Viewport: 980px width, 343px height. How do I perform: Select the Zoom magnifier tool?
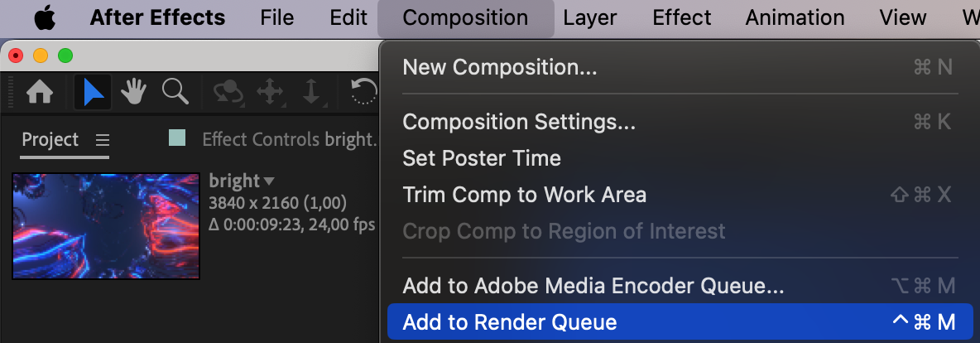(x=175, y=92)
